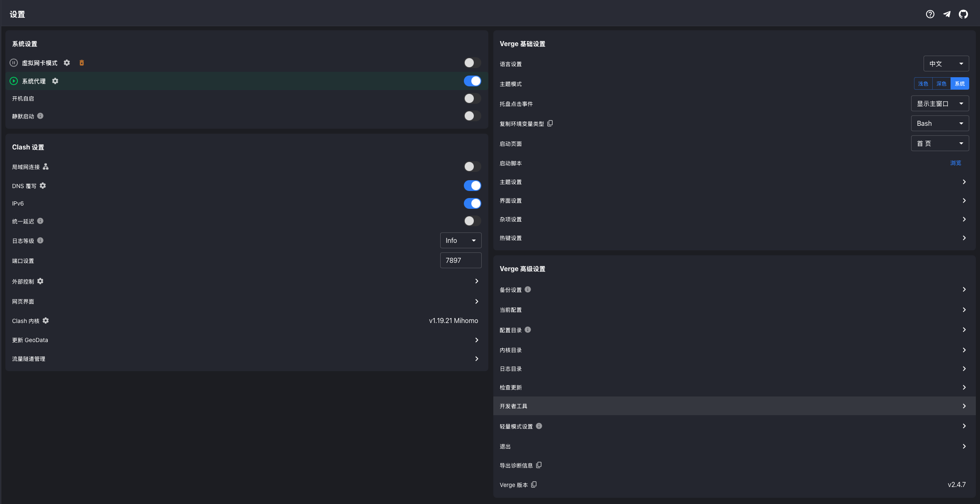Click the Telegram channel icon
Viewport: 980px width, 504px height.
947,15
